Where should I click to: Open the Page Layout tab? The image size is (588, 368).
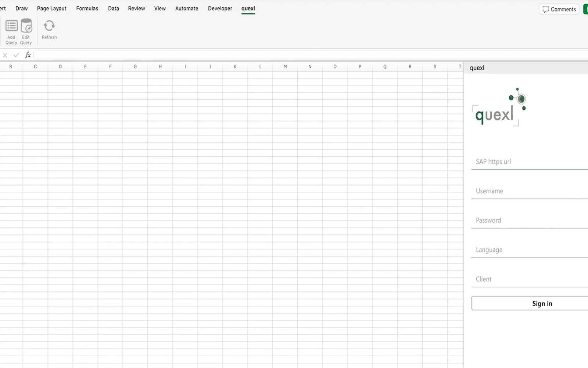point(51,8)
